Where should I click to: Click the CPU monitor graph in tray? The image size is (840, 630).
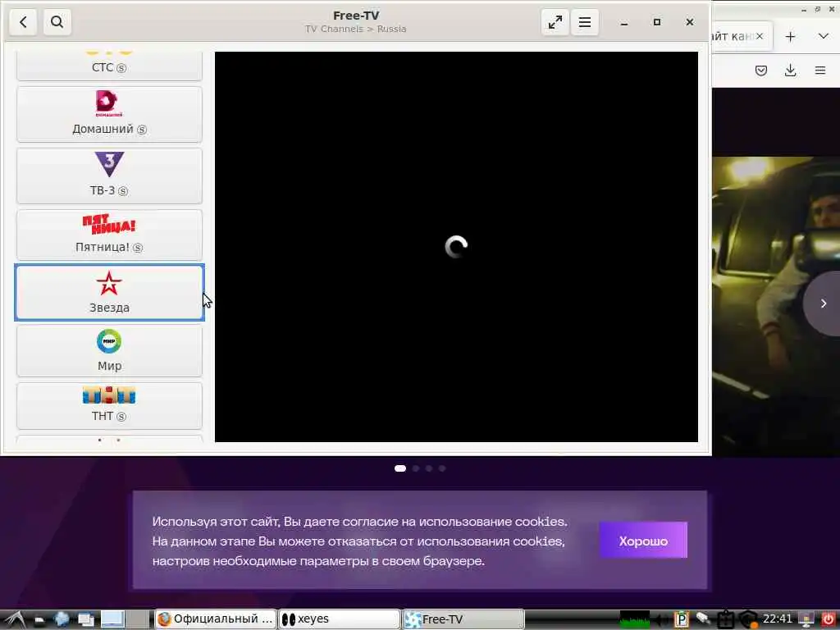click(635, 619)
